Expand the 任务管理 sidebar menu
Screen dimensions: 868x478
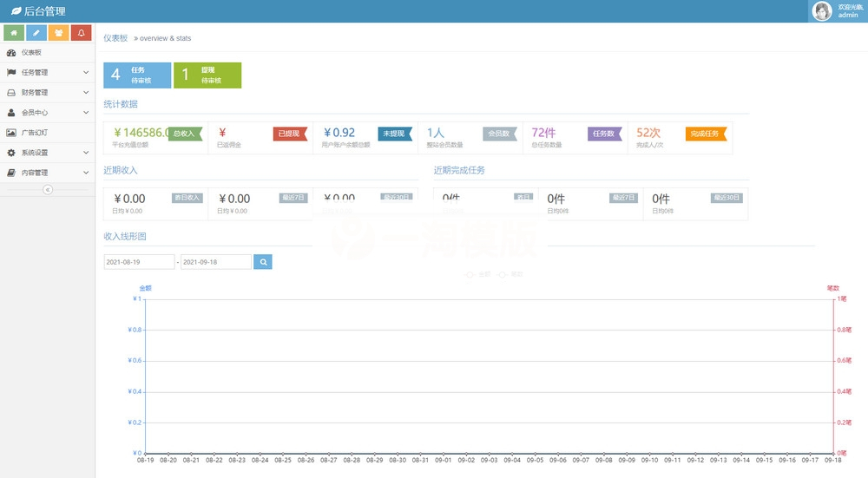tap(47, 72)
